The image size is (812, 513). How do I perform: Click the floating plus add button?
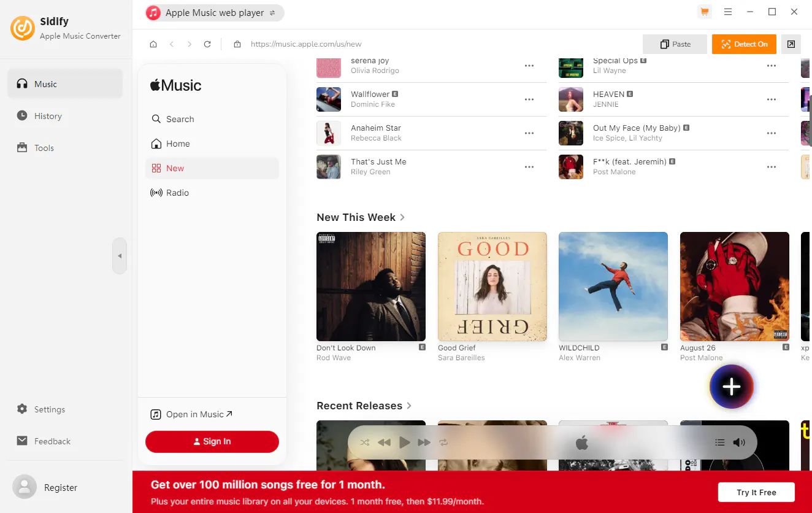coord(732,387)
